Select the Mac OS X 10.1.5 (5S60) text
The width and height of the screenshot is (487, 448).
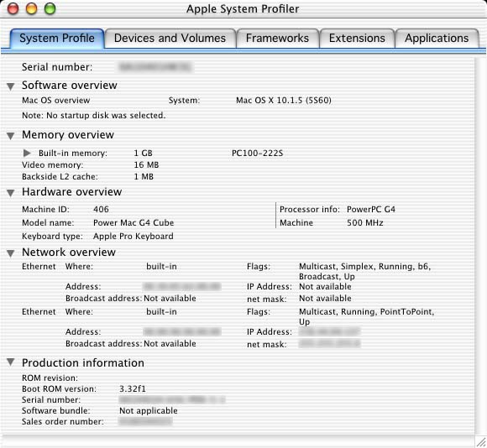[284, 101]
